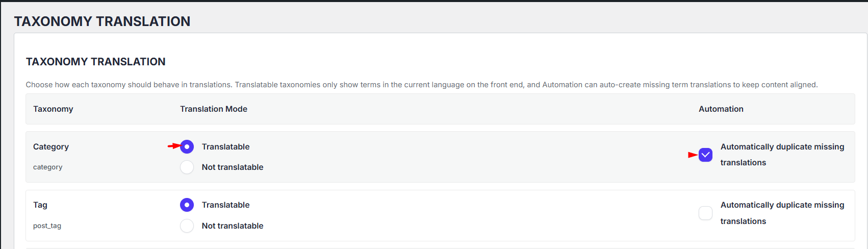Click Category's Automatically duplicate missing translations label

pos(782,155)
